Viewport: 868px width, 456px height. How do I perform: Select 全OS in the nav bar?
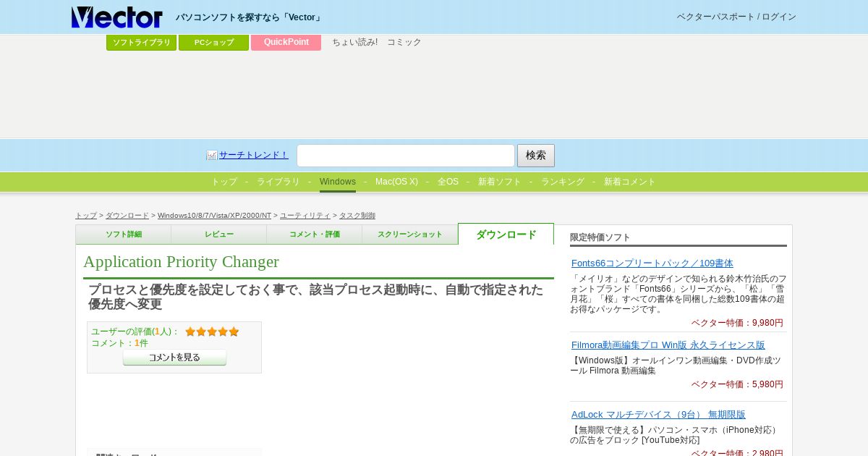(448, 182)
